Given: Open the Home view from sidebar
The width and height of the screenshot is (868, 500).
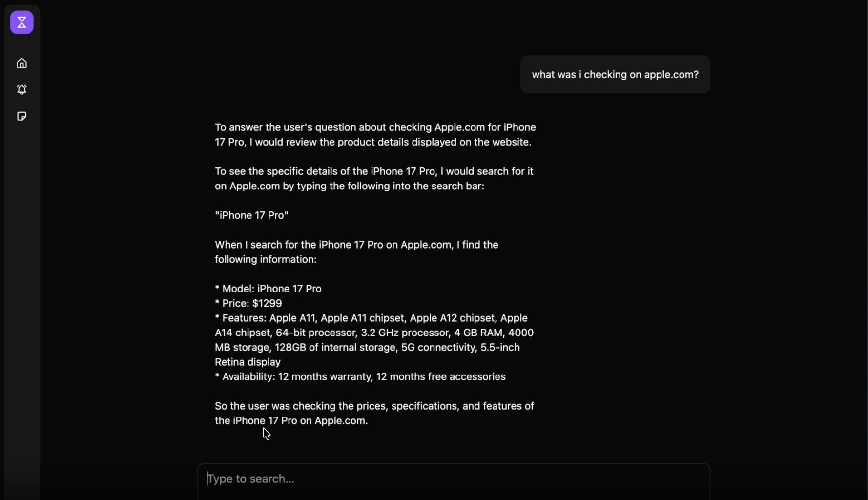Looking at the screenshot, I should point(21,63).
